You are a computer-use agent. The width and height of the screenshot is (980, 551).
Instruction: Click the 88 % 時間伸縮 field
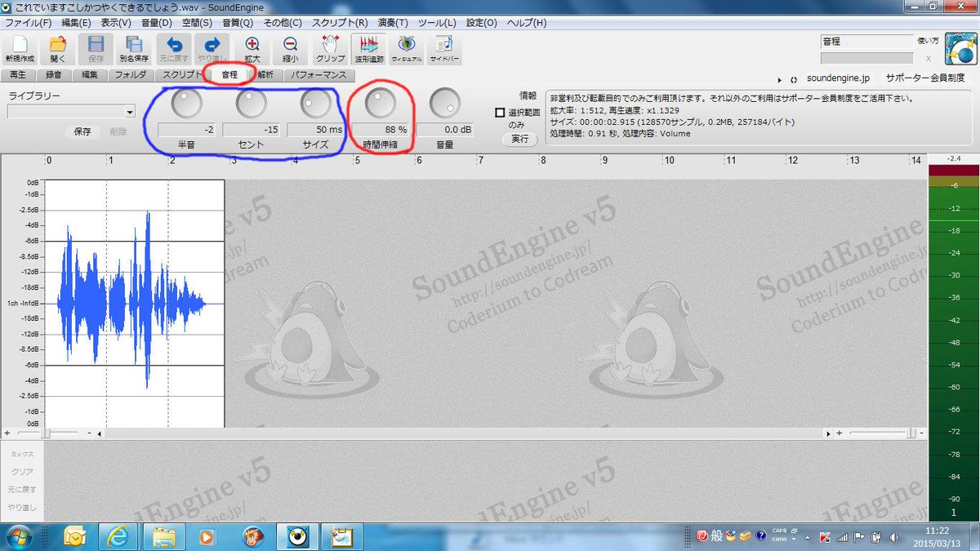[381, 130]
